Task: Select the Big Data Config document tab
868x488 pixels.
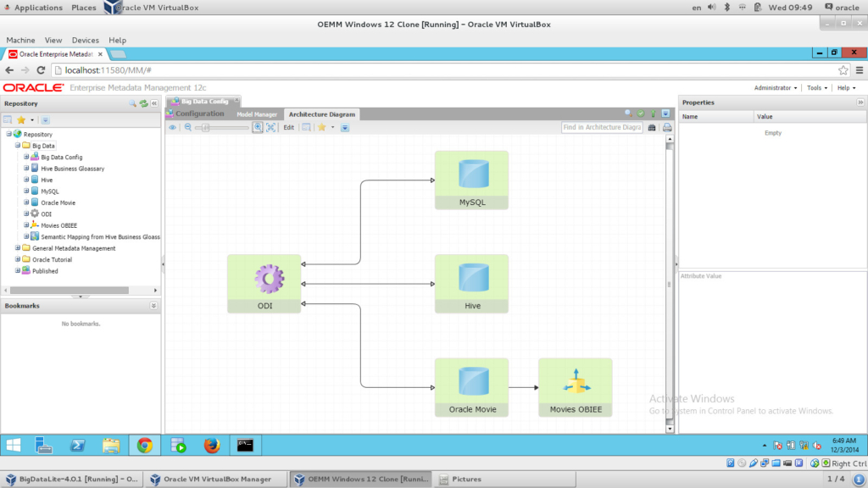Action: coord(204,102)
